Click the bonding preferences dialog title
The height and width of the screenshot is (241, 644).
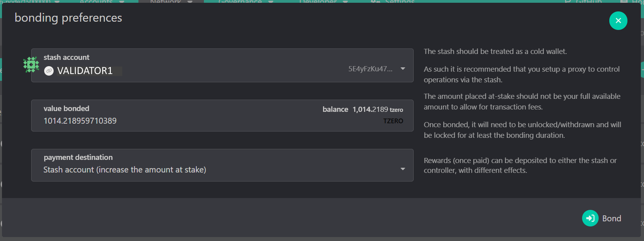point(68,18)
